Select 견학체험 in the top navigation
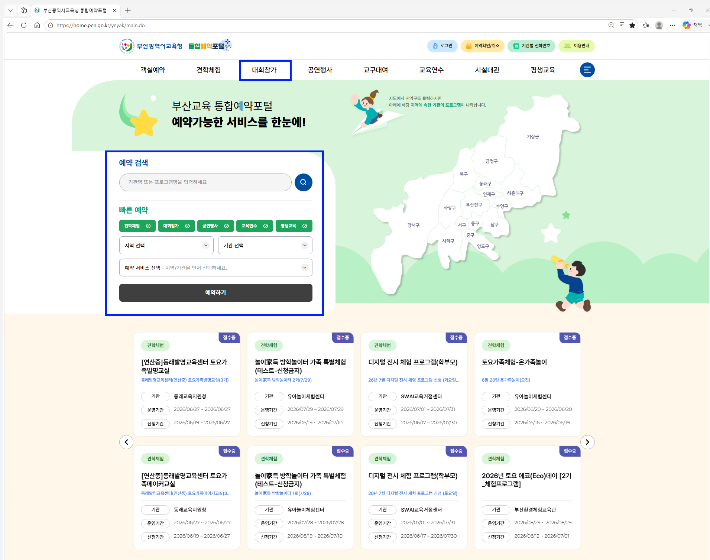710x560 pixels. click(208, 70)
